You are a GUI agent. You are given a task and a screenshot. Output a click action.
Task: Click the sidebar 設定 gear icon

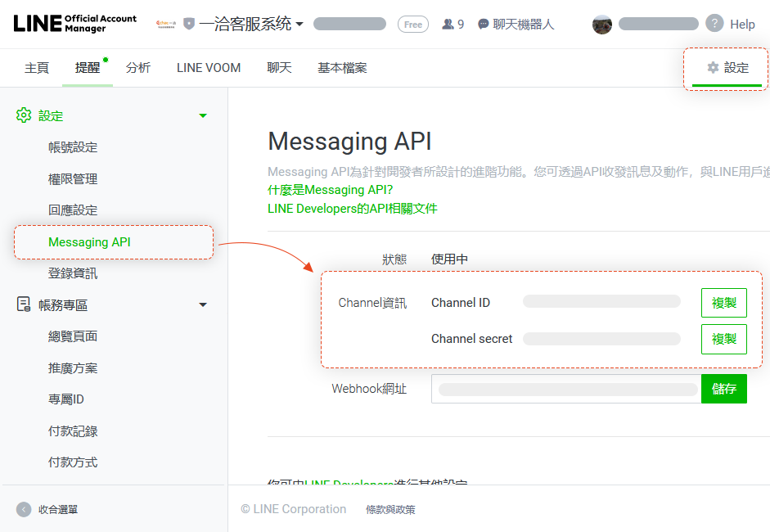coord(24,115)
